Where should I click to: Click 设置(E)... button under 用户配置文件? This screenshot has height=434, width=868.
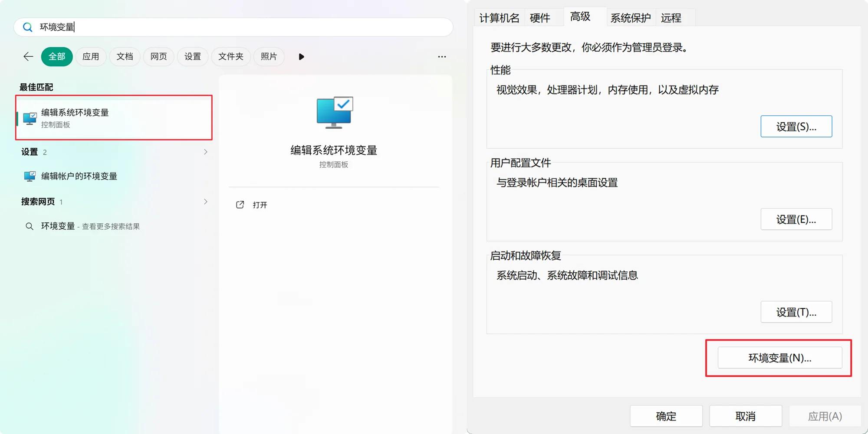tap(796, 219)
